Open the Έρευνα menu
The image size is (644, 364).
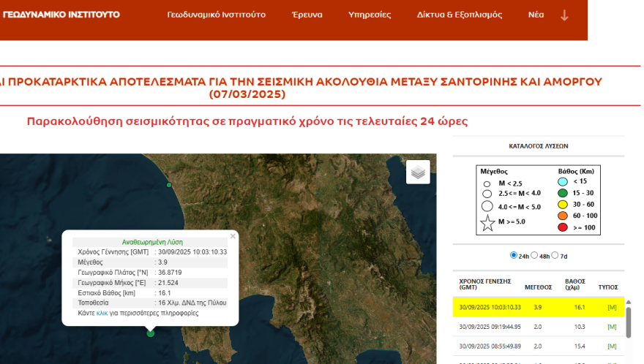(x=307, y=15)
